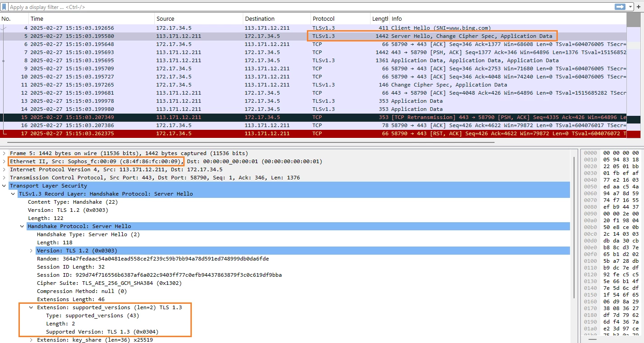Select packet 4 Client Hello row

click(313, 28)
